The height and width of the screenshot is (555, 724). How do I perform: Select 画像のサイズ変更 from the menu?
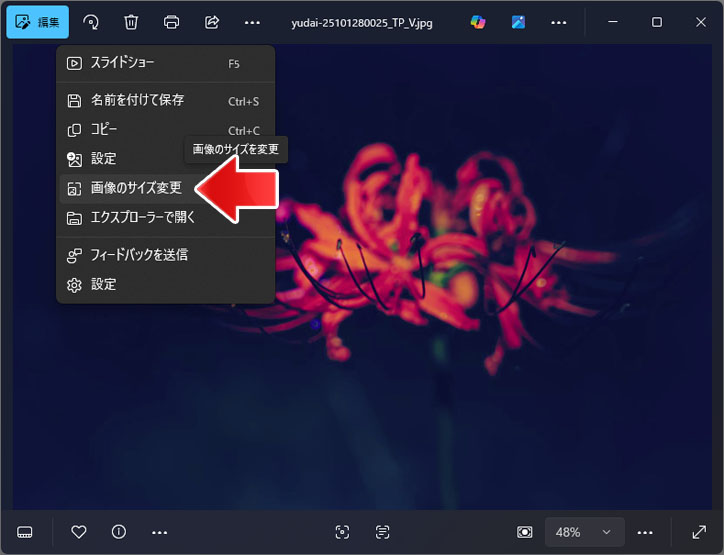pos(136,188)
